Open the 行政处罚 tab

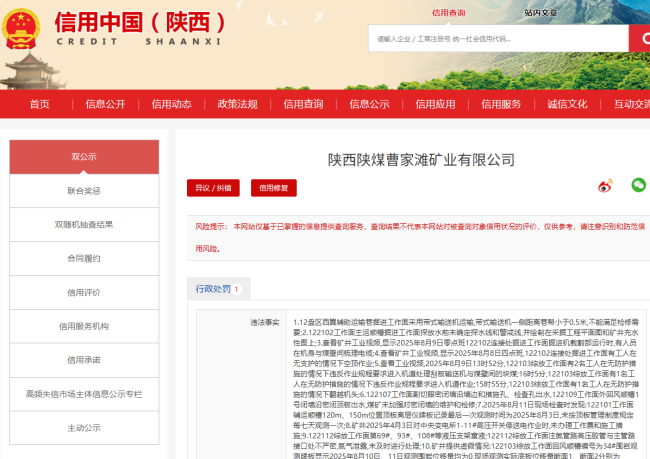pyautogui.click(x=218, y=289)
